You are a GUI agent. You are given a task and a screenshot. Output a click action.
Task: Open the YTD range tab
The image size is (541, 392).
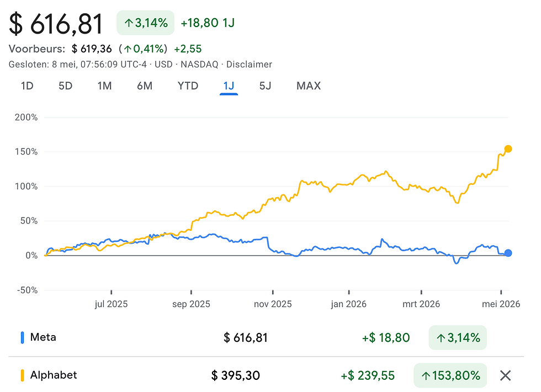[x=188, y=86]
